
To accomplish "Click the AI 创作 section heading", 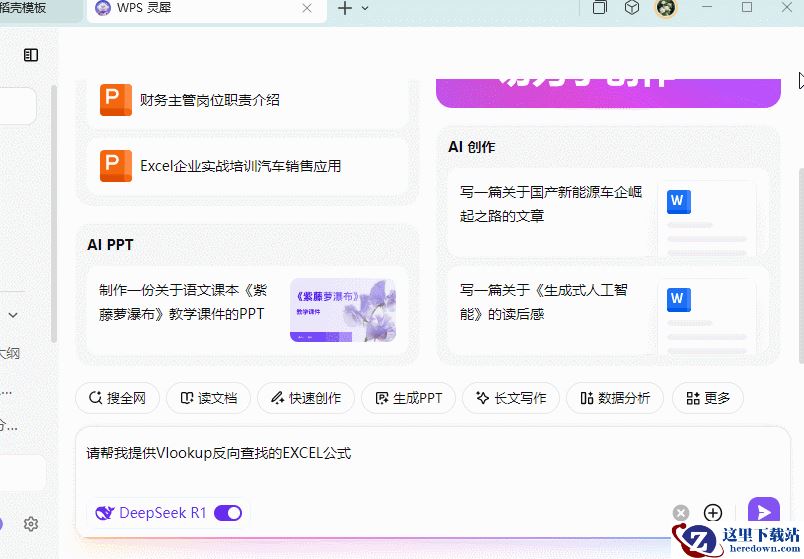I will (472, 147).
